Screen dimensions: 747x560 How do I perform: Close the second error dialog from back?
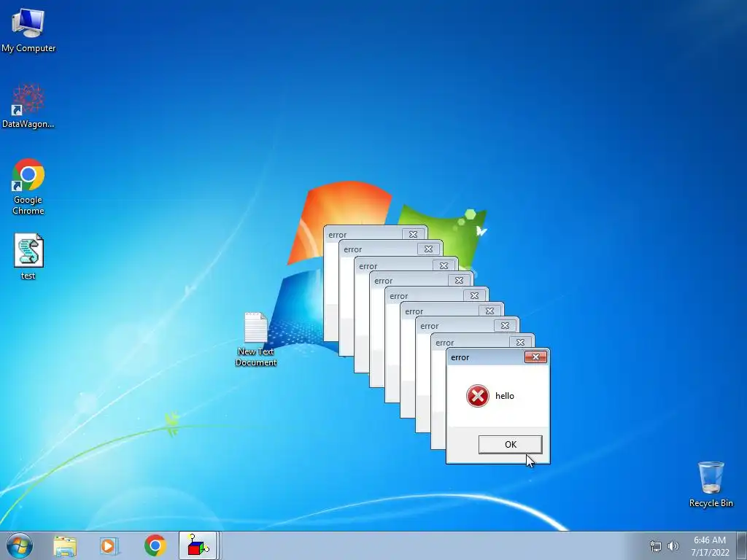(428, 249)
